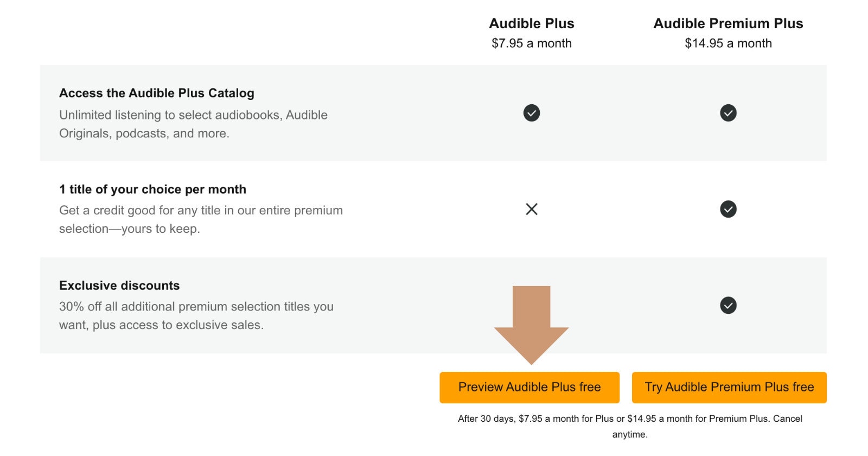Viewport: 868px width, 456px height.
Task: Click the checkmark for Premium Plus exclusive discounts
Action: point(729,305)
